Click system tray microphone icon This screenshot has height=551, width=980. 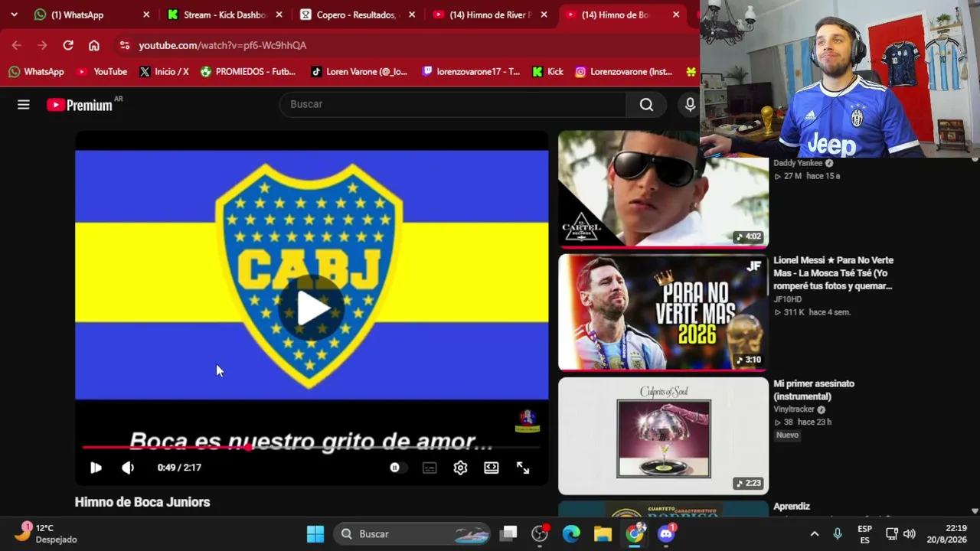838,534
